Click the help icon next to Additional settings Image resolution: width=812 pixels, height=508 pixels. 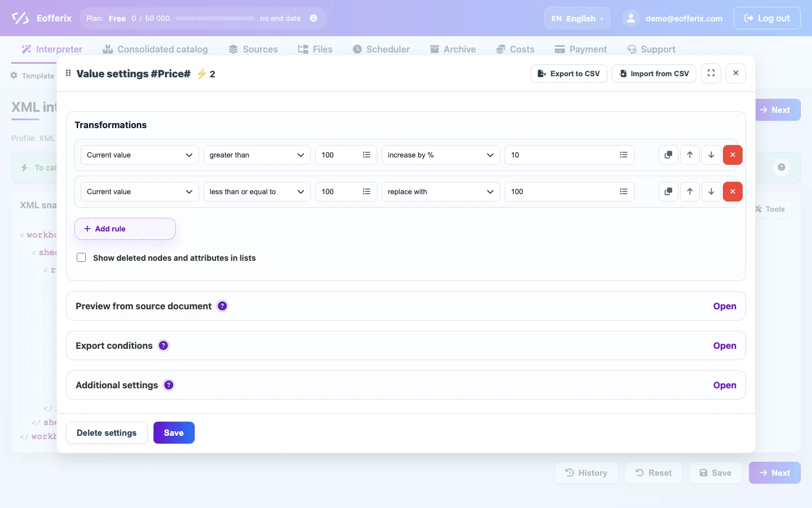click(169, 385)
